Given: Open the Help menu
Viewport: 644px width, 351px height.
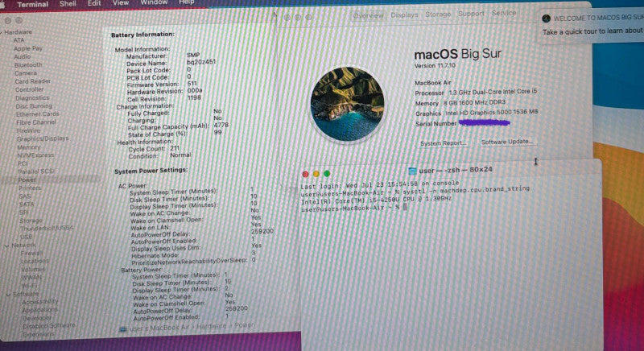Looking at the screenshot, I should (x=187, y=2).
